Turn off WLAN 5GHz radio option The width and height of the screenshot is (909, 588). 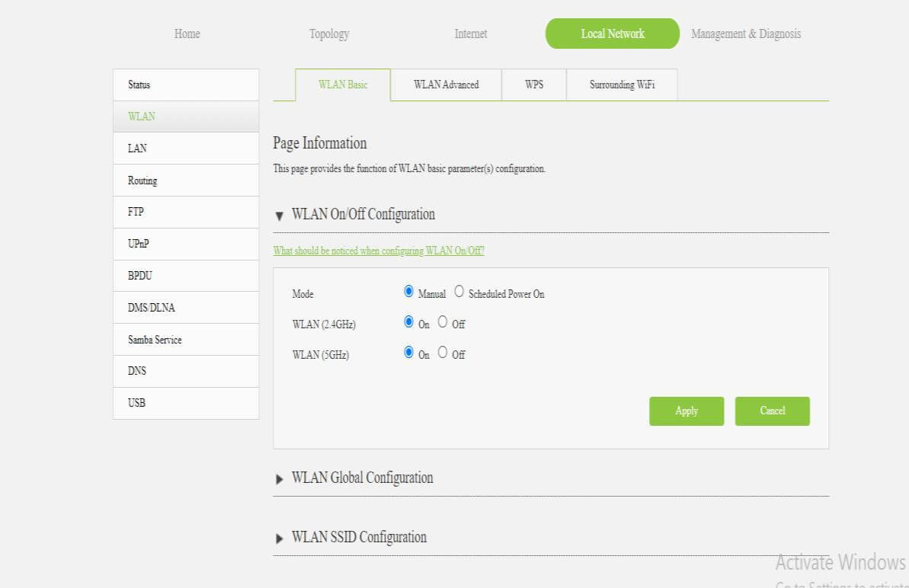point(443,353)
